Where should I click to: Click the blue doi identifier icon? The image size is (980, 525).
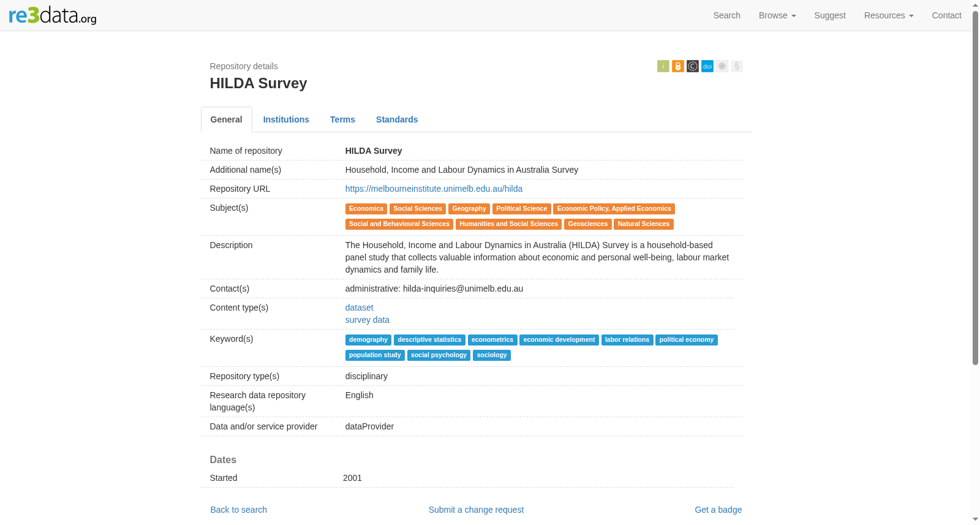click(x=707, y=66)
